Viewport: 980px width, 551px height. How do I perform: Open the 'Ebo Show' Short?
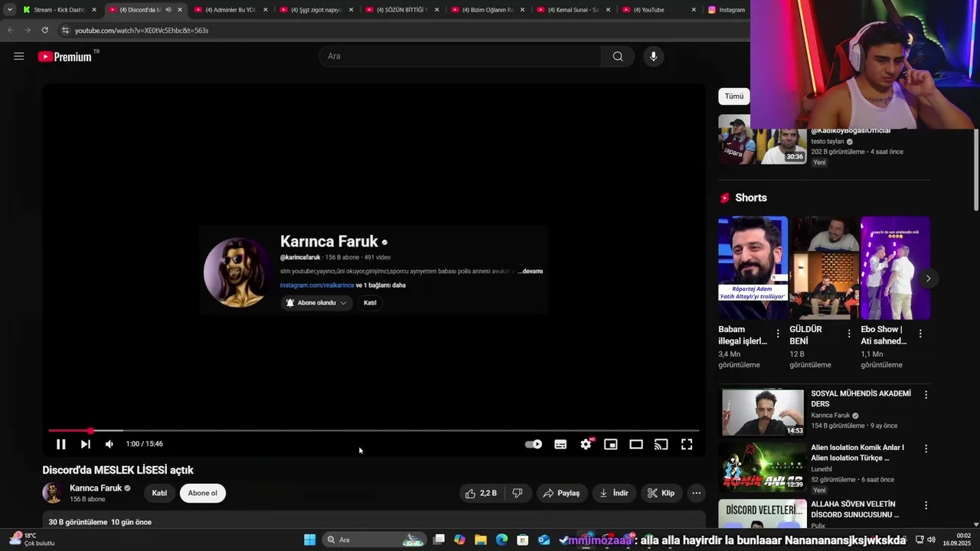[895, 268]
